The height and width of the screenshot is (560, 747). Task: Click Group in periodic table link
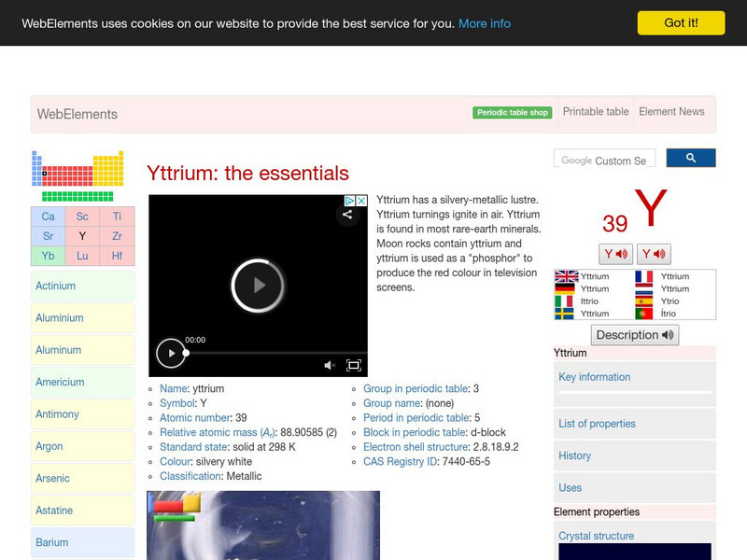coord(416,388)
